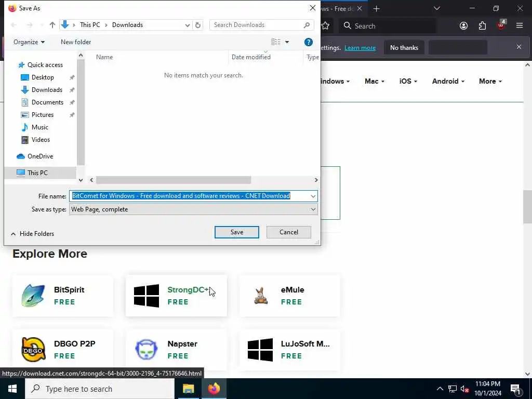Open the Firefox account icon
The height and width of the screenshot is (399, 532).
point(463,26)
